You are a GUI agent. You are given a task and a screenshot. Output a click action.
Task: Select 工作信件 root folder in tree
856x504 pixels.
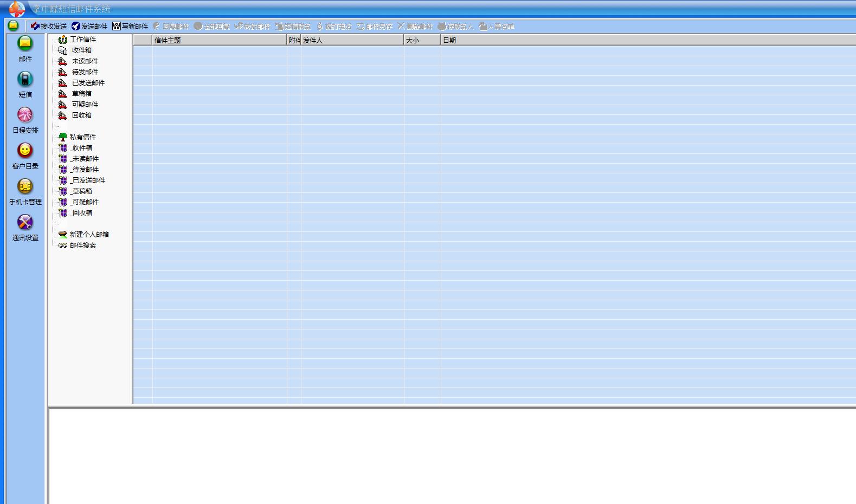coord(82,40)
